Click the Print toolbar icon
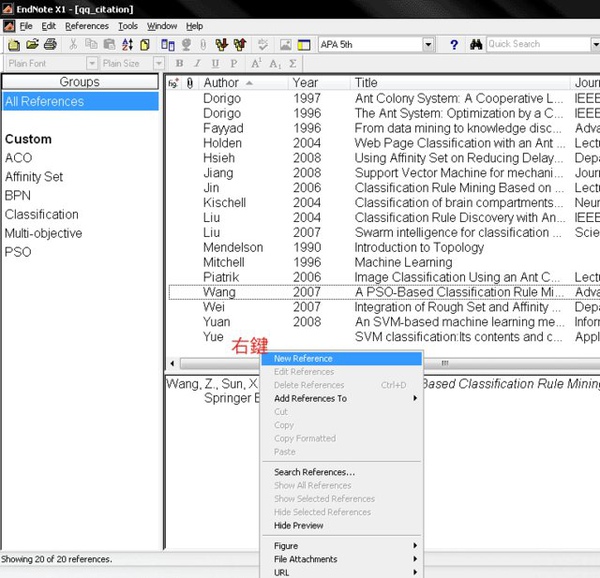 pyautogui.click(x=51, y=44)
